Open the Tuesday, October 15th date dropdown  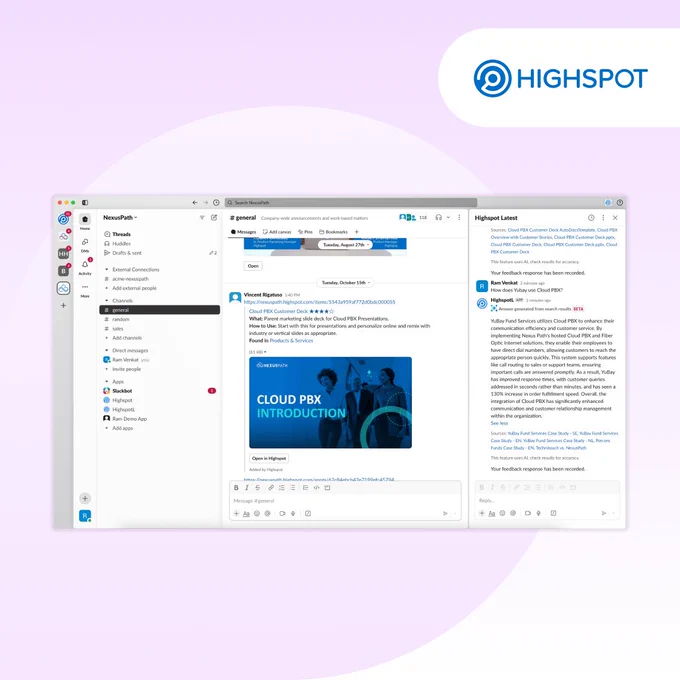pyautogui.click(x=346, y=282)
